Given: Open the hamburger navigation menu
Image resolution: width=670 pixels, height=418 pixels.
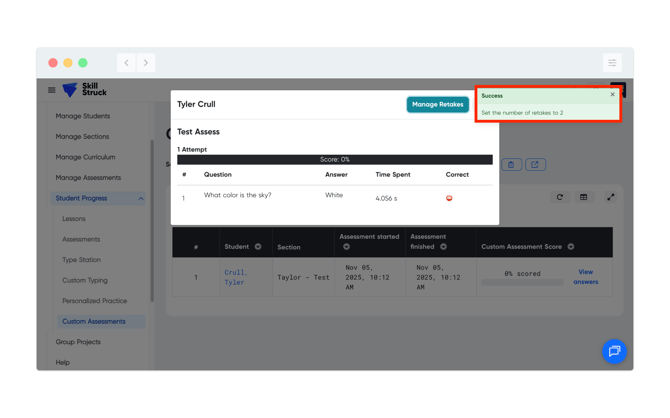Looking at the screenshot, I should click(52, 90).
